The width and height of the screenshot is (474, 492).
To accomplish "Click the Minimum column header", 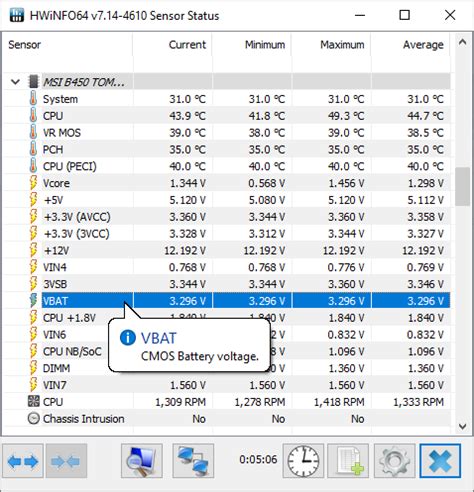I will [x=265, y=44].
